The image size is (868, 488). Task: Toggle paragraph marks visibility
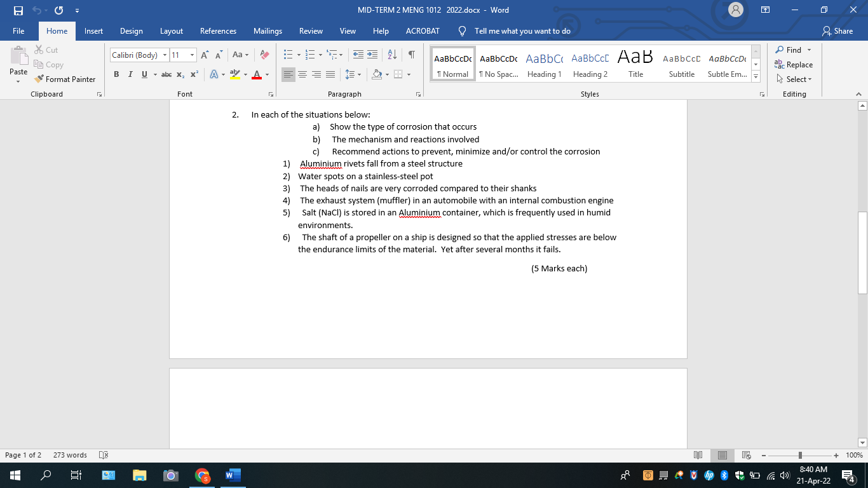pyautogui.click(x=412, y=55)
